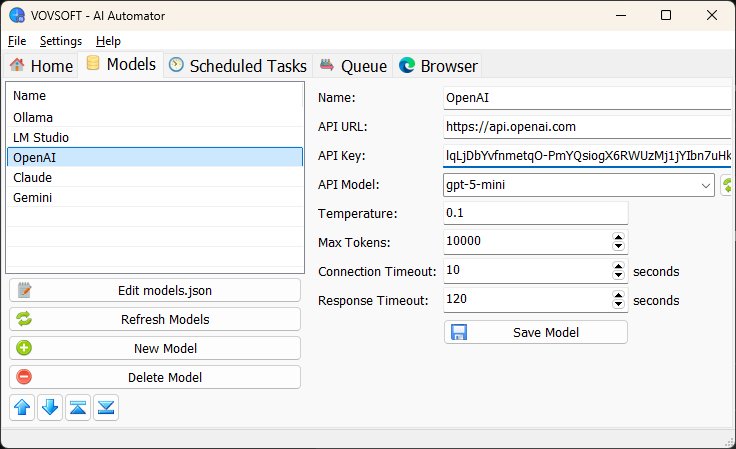Increase Connection Timeout with up spinner

point(618,266)
